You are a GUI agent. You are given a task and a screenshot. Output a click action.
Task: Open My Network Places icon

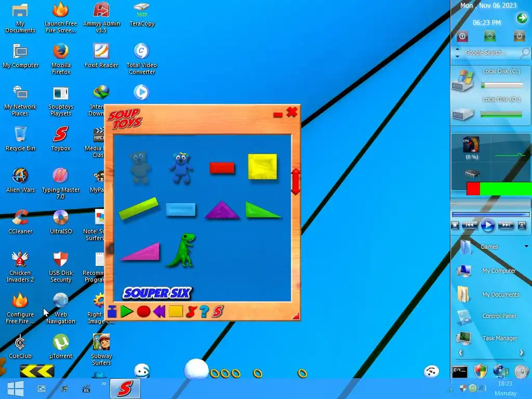pos(20,101)
